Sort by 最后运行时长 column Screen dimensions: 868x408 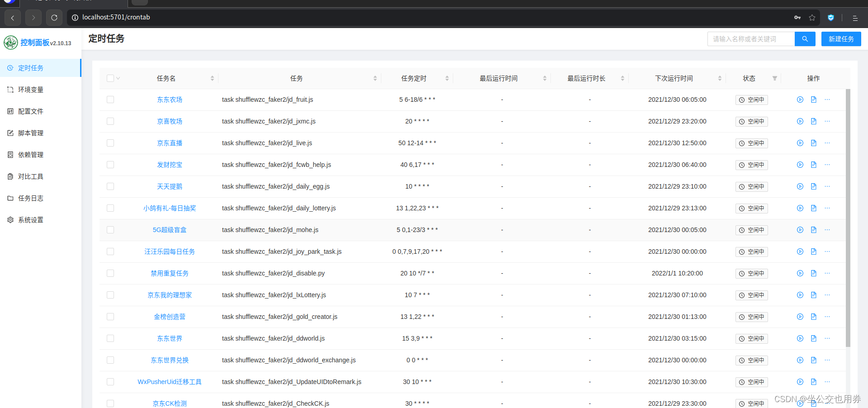622,78
